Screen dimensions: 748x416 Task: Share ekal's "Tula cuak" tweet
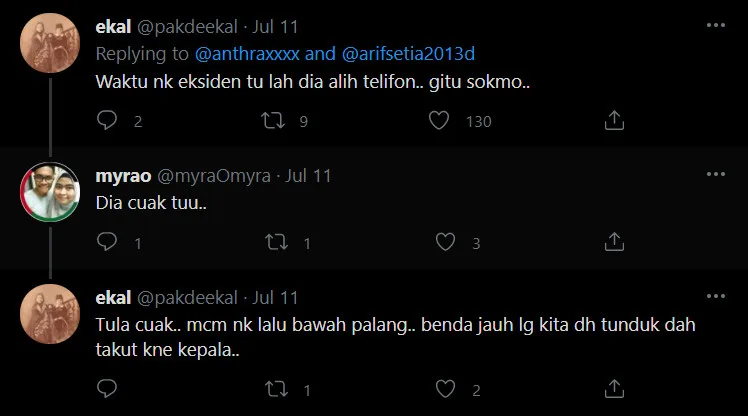pyautogui.click(x=616, y=389)
